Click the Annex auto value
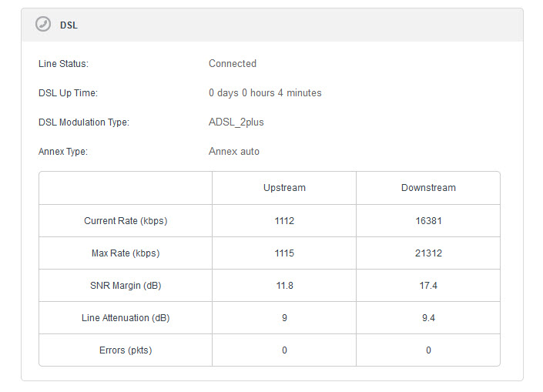 233,151
